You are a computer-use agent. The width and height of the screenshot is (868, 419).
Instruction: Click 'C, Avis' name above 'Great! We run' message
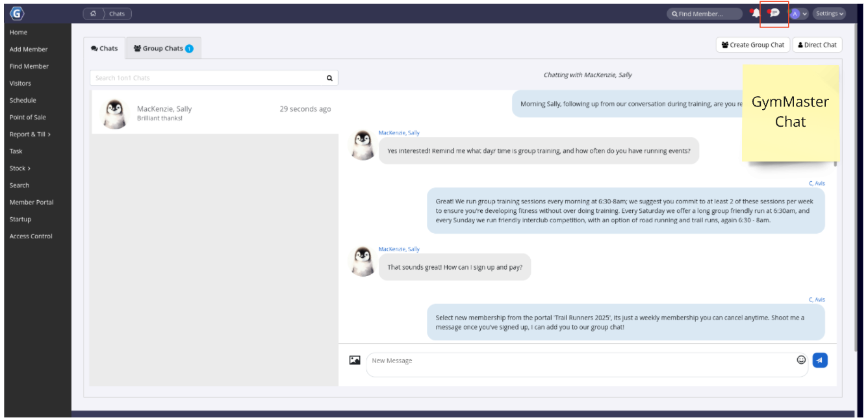(817, 183)
